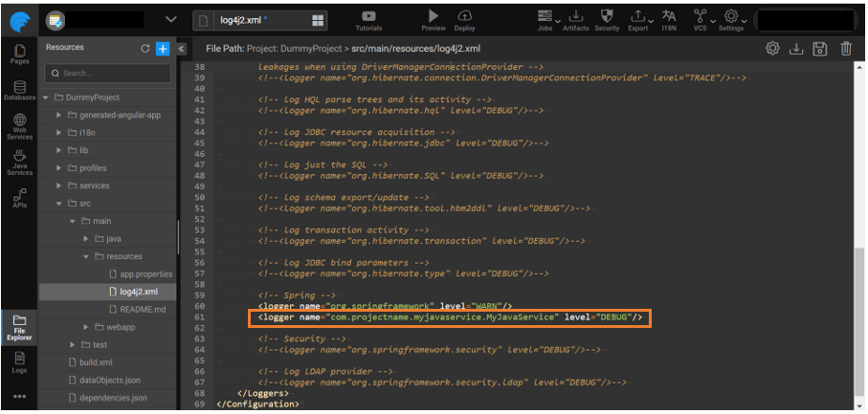Add a new resource with plus button
Image resolution: width=868 pixels, height=414 pixels.
pyautogui.click(x=163, y=48)
